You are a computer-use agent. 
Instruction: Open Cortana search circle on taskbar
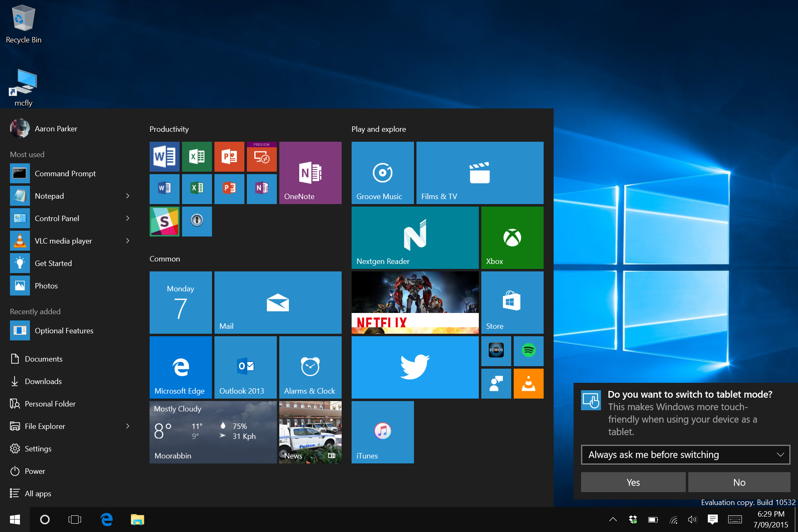(45, 520)
